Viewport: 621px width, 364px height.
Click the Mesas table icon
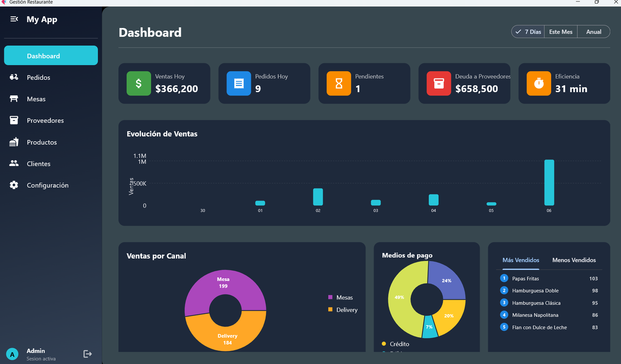14,99
